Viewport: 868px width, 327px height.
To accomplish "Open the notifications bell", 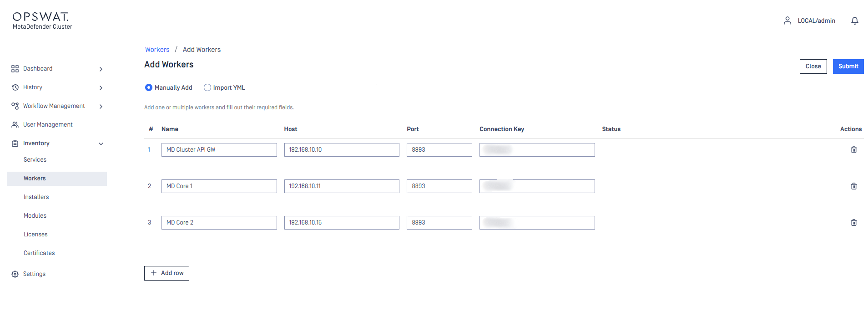I will tap(854, 21).
